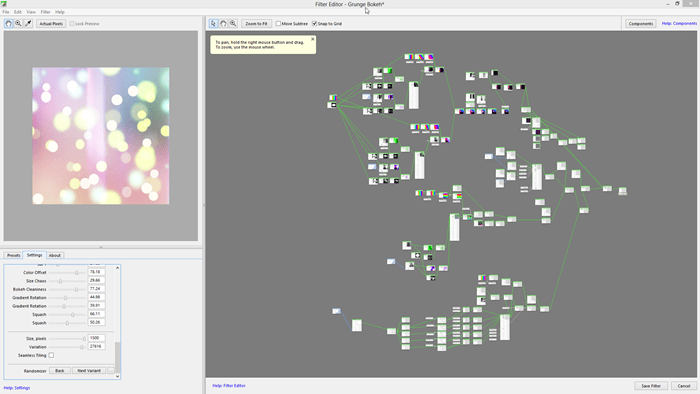Click the settings list scroll up arrow
This screenshot has height=394, width=700.
[117, 268]
